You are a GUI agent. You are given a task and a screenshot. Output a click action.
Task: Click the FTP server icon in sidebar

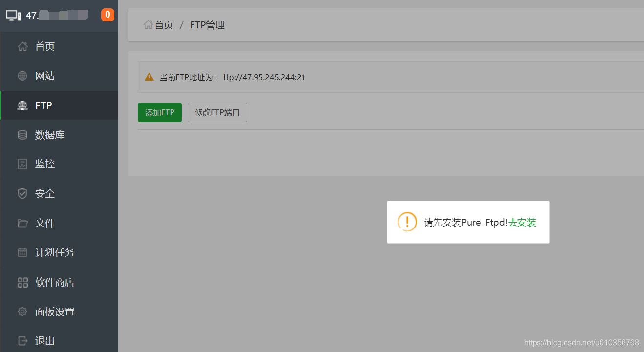pos(22,105)
